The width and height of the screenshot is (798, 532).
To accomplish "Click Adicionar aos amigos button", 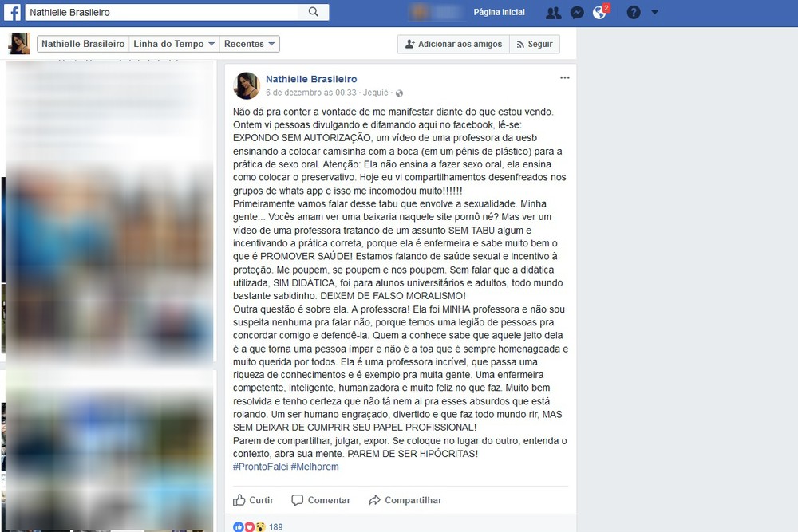I will coord(453,44).
